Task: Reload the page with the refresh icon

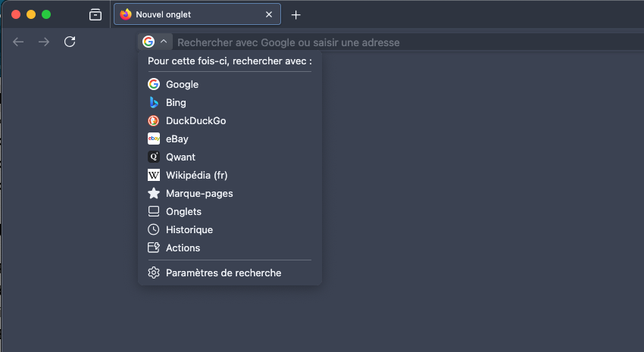Action: coord(70,42)
